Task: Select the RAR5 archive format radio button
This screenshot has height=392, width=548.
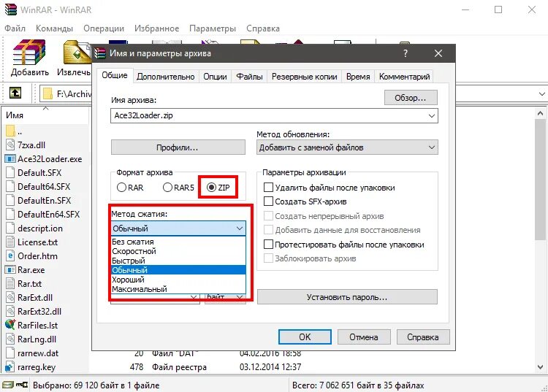Action: (x=167, y=188)
